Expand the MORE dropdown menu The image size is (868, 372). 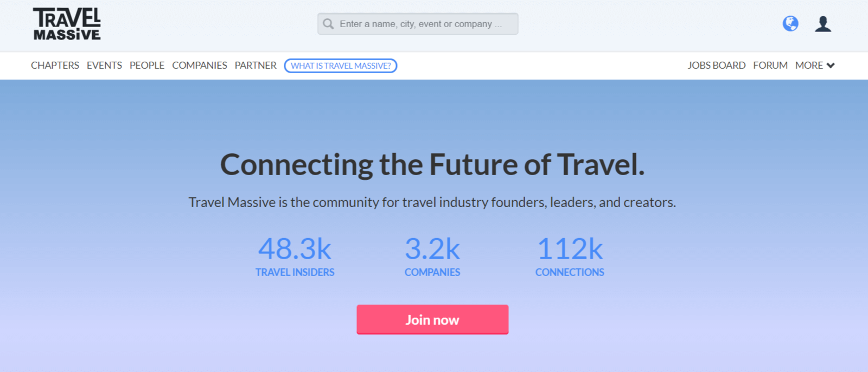click(815, 65)
